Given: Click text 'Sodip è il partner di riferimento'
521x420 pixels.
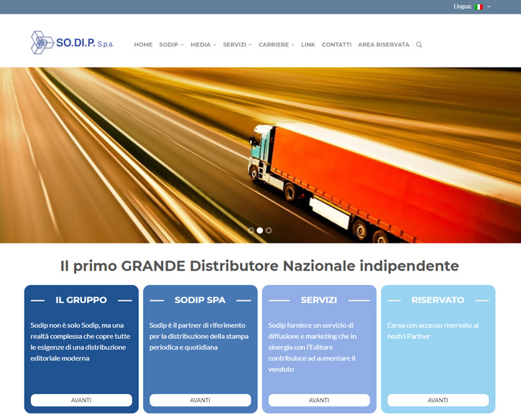Looking at the screenshot, I should coord(198,325).
